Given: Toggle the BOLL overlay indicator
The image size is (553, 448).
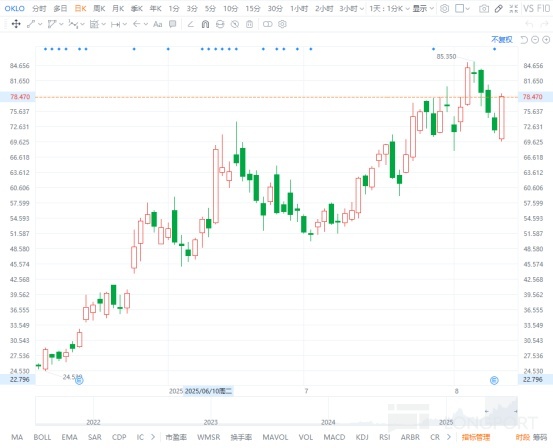Looking at the screenshot, I should 42,437.
